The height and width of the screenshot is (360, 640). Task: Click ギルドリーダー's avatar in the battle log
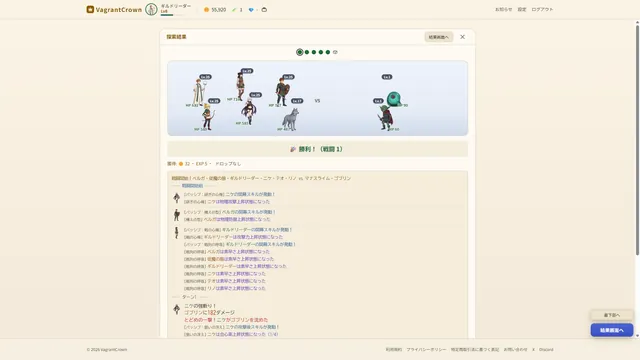176,233
